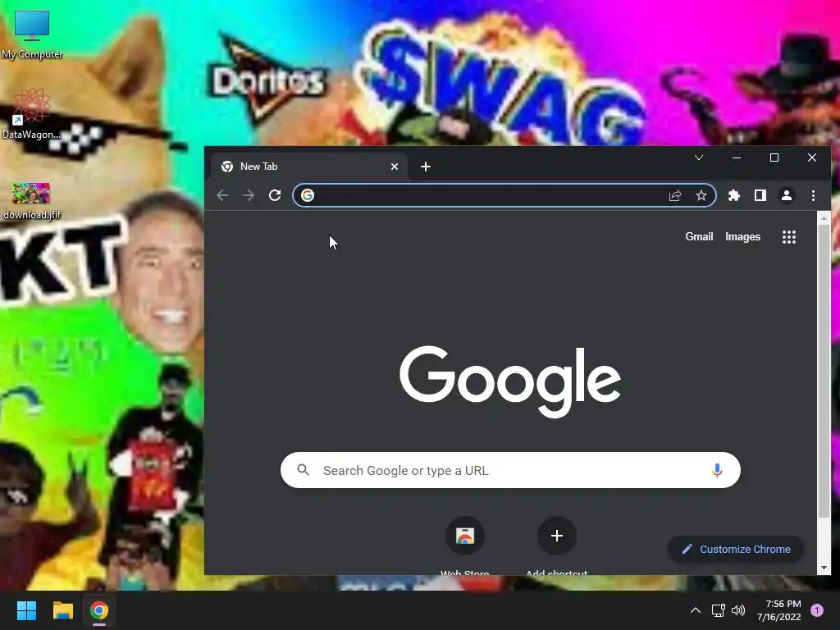Open Images link
The image size is (840, 630).
[742, 237]
